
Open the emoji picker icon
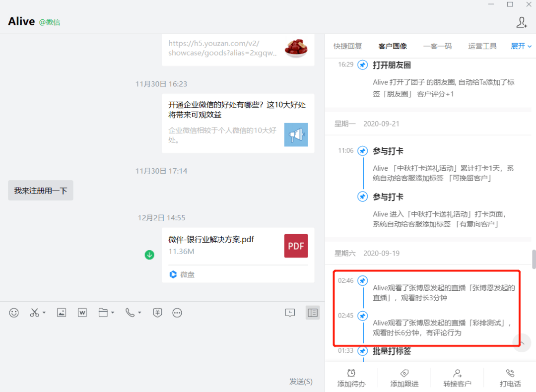pos(14,313)
